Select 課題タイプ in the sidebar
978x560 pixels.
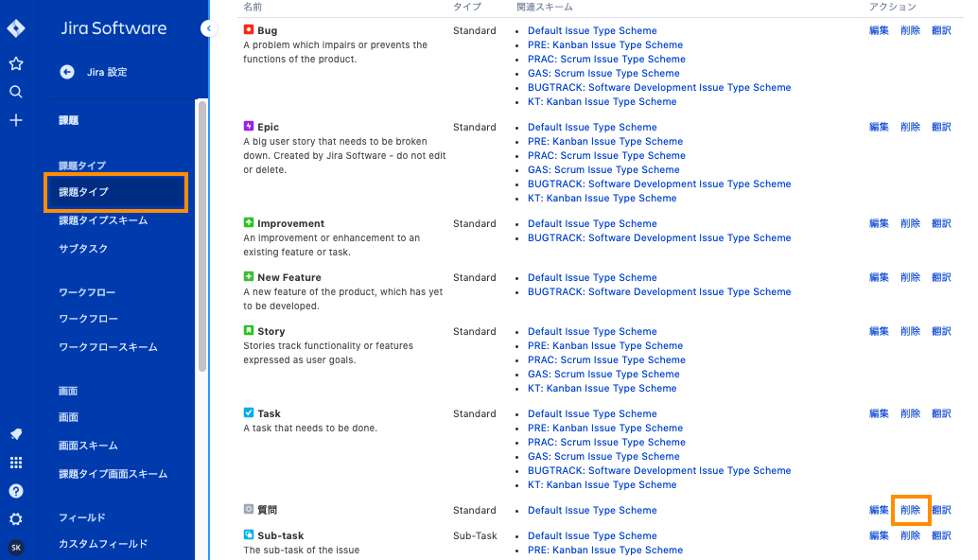[x=116, y=192]
